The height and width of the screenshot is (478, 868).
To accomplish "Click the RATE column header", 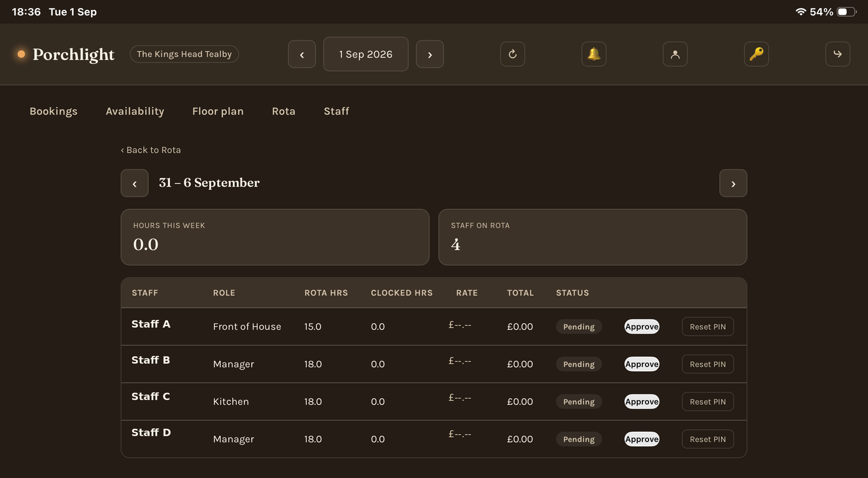I will [467, 293].
